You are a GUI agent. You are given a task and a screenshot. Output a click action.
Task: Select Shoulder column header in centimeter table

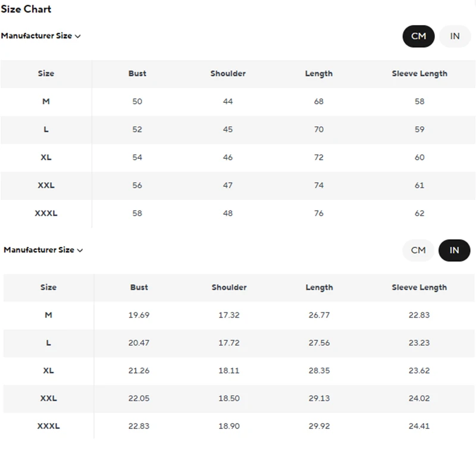coord(228,74)
